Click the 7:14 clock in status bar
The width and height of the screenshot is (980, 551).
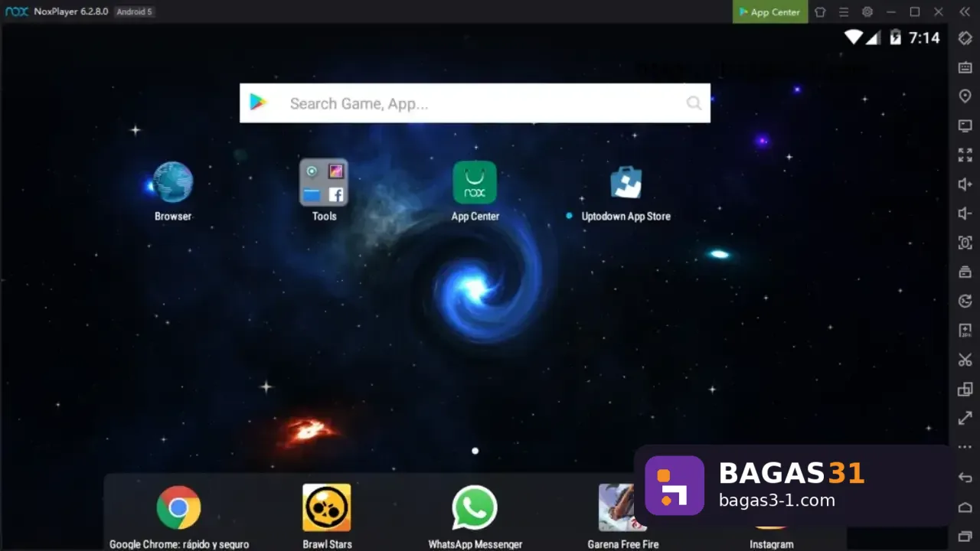(x=924, y=37)
